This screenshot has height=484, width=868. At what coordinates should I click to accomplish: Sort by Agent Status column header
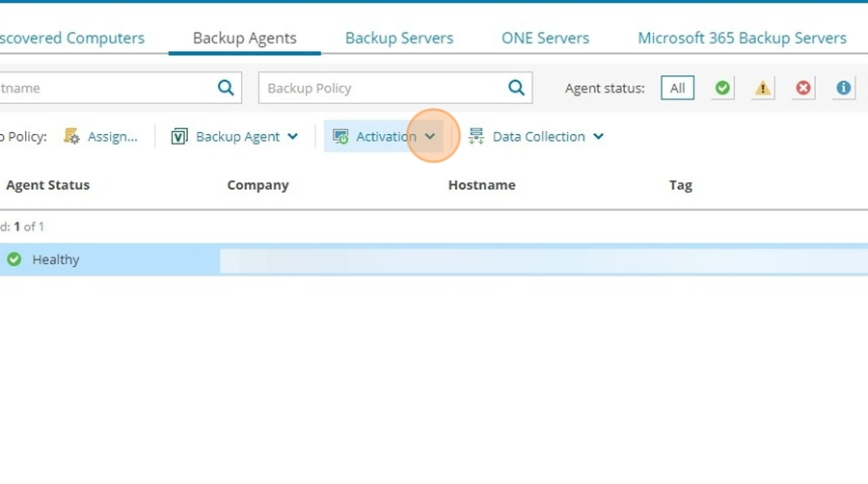(x=47, y=185)
